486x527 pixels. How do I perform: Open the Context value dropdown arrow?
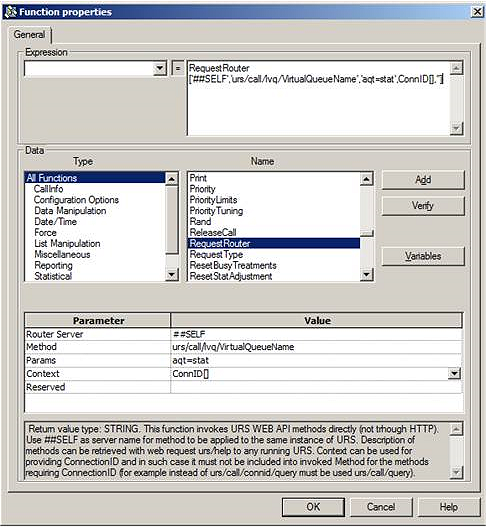(x=454, y=373)
